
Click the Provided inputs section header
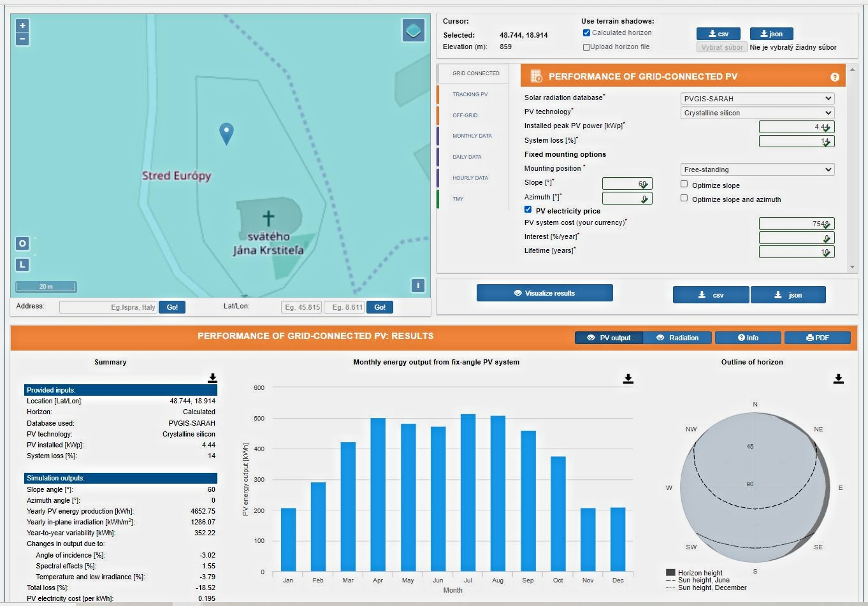pyautogui.click(x=120, y=390)
